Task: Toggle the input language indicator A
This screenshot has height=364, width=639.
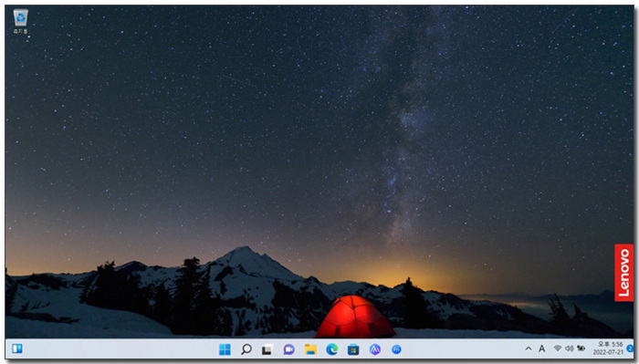Action: pyautogui.click(x=541, y=348)
